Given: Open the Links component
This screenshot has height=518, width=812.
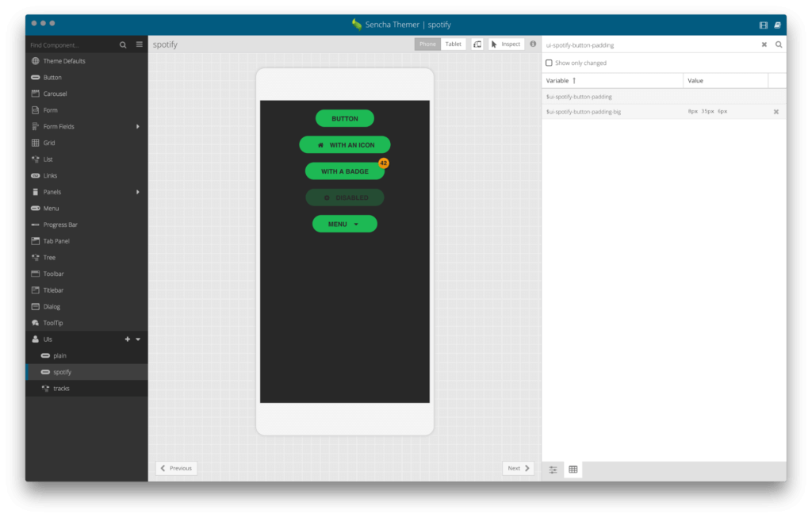Looking at the screenshot, I should (86, 175).
